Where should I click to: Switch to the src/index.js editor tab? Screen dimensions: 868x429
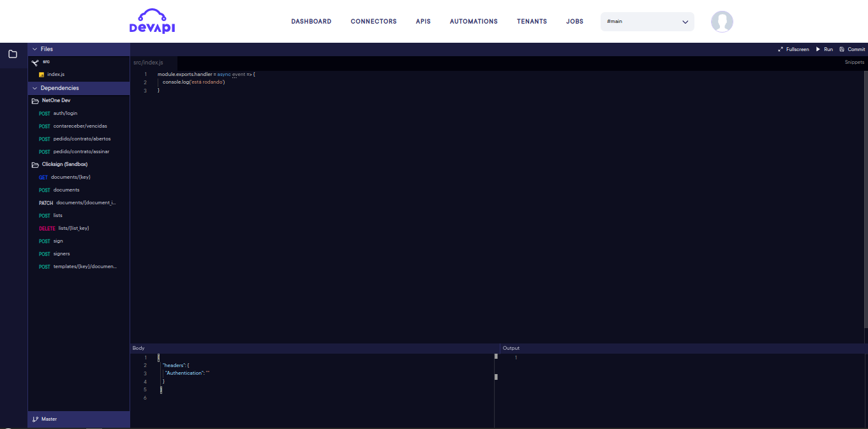click(x=148, y=63)
